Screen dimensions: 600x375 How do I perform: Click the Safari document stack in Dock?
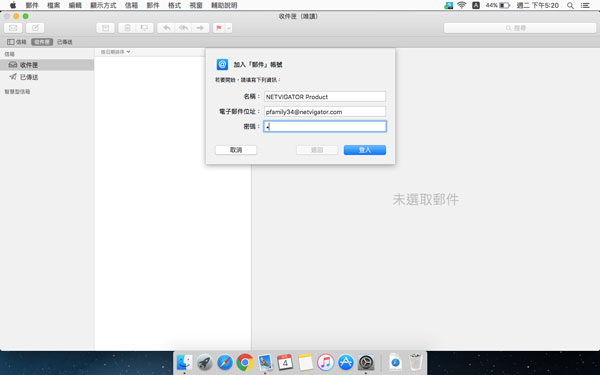[x=395, y=362]
